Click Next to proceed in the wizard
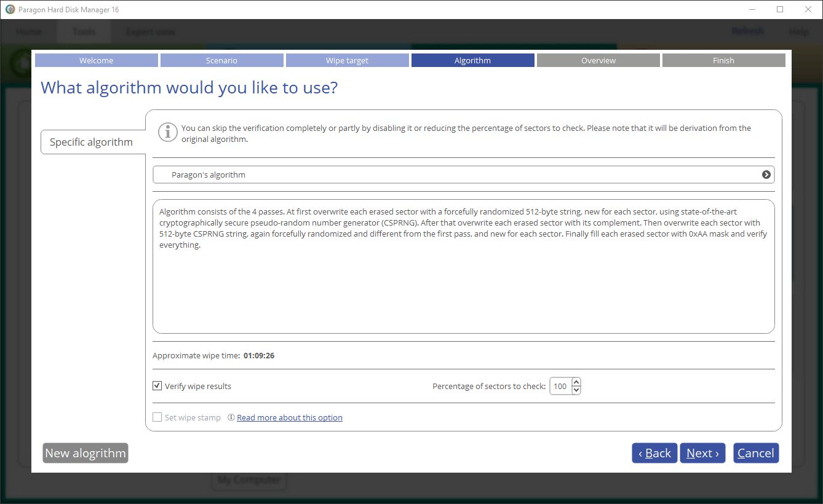 click(702, 453)
